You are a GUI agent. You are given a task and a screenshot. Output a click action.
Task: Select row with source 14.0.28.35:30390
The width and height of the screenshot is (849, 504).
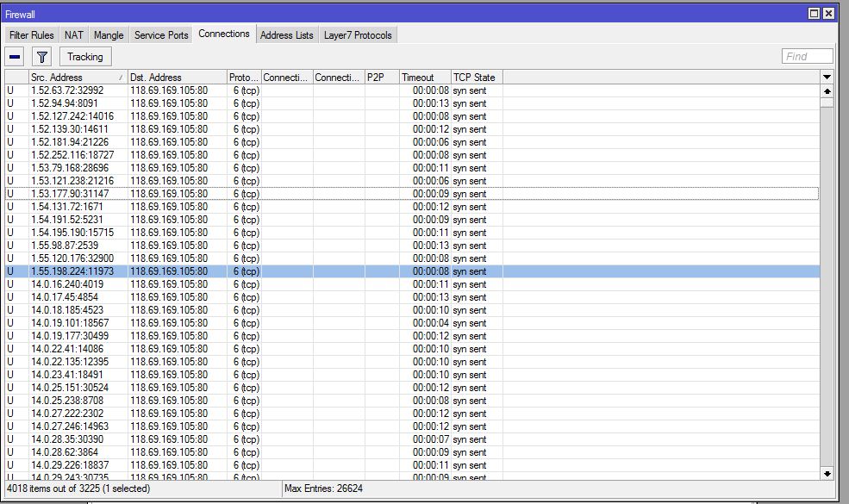click(412, 439)
